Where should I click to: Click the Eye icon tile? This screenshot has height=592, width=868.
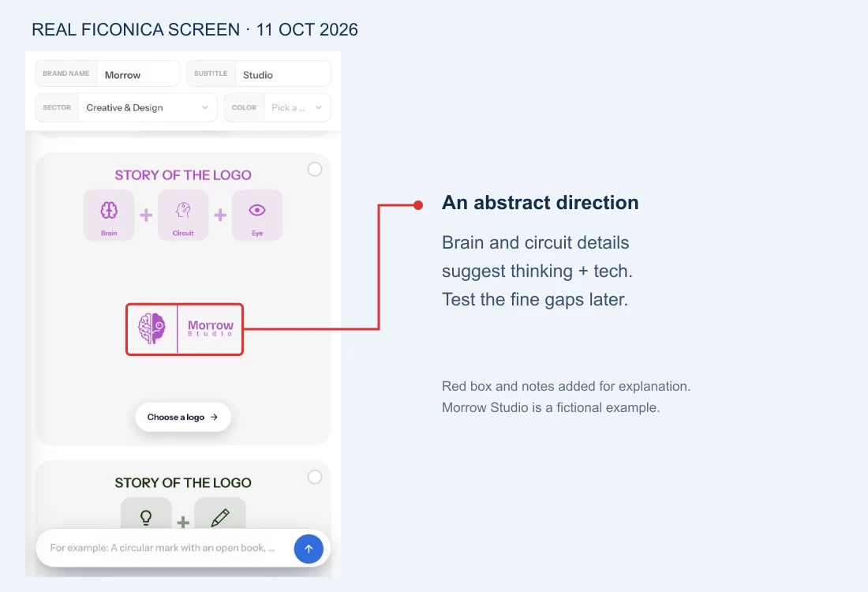[257, 215]
